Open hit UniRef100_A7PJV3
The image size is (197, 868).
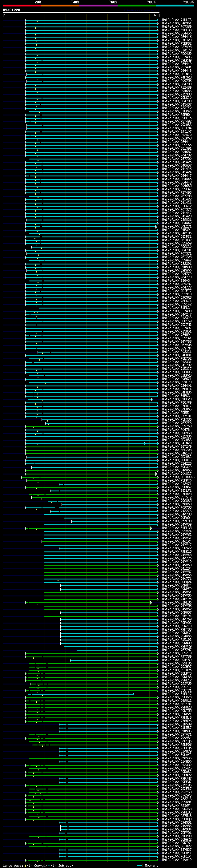pos(177,40)
